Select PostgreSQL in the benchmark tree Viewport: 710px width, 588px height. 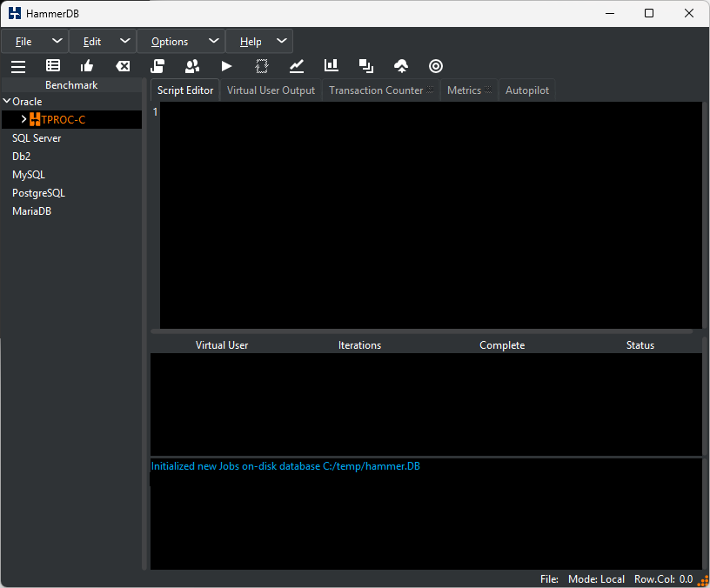coord(38,193)
